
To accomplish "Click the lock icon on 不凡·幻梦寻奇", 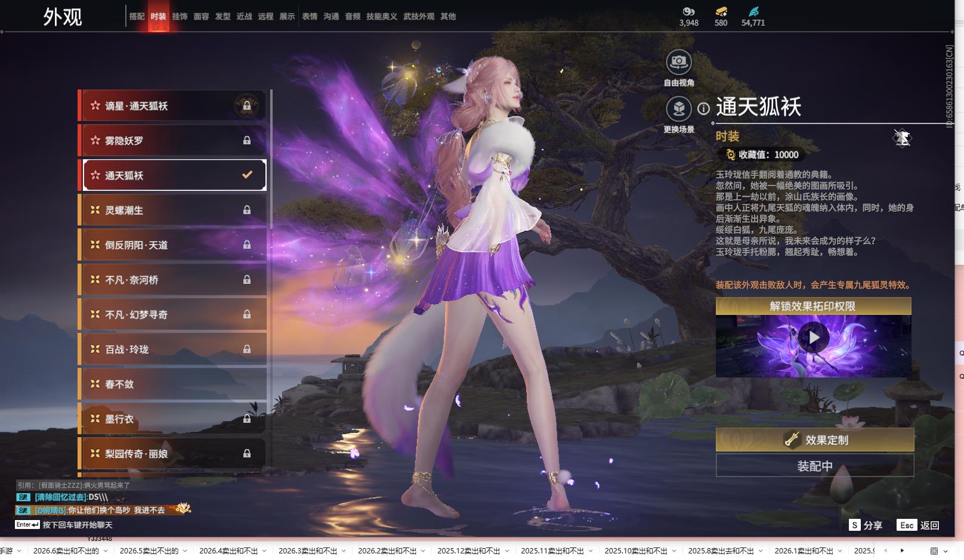I will [247, 314].
